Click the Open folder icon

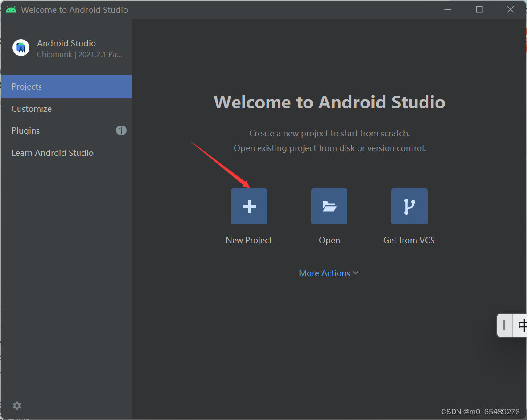(329, 206)
